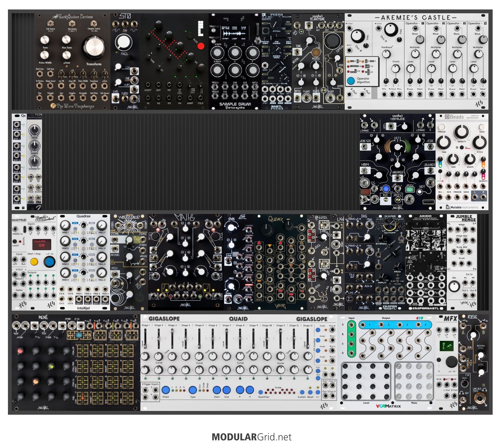
Task: Click the Learn button on mmMidi
Action: (15, 241)
